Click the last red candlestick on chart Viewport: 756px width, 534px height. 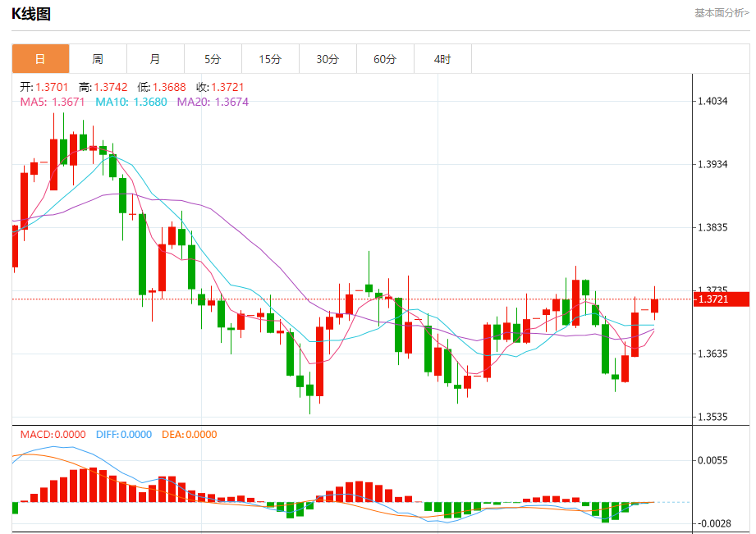pyautogui.click(x=654, y=306)
